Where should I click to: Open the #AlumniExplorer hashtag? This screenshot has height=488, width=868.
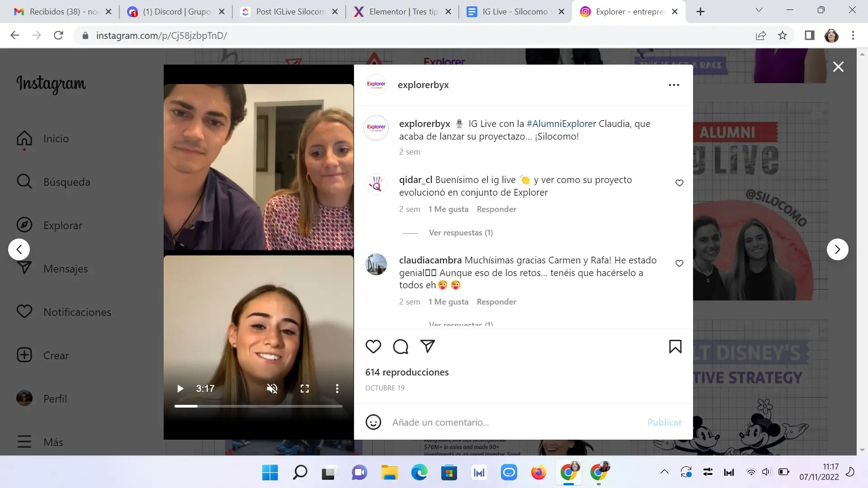tap(561, 124)
